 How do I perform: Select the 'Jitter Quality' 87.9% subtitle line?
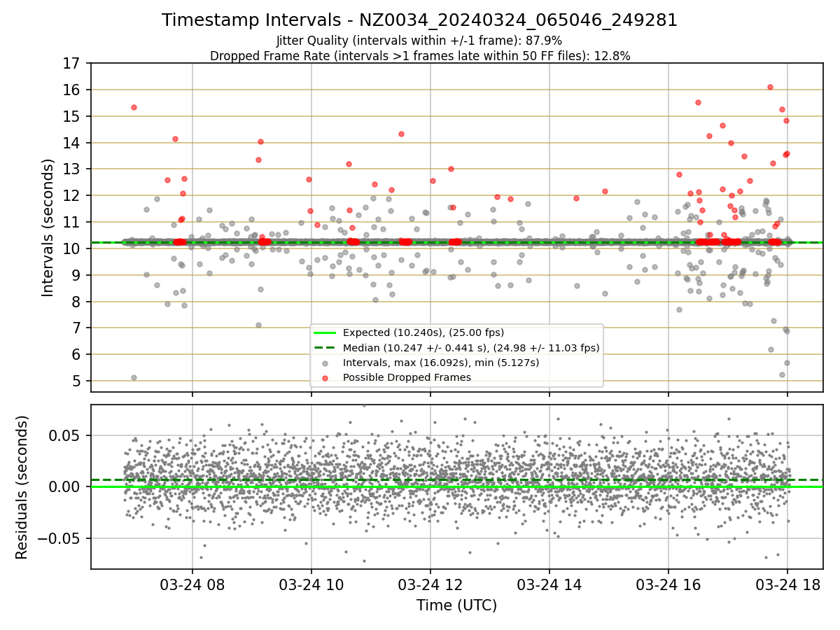point(419,41)
